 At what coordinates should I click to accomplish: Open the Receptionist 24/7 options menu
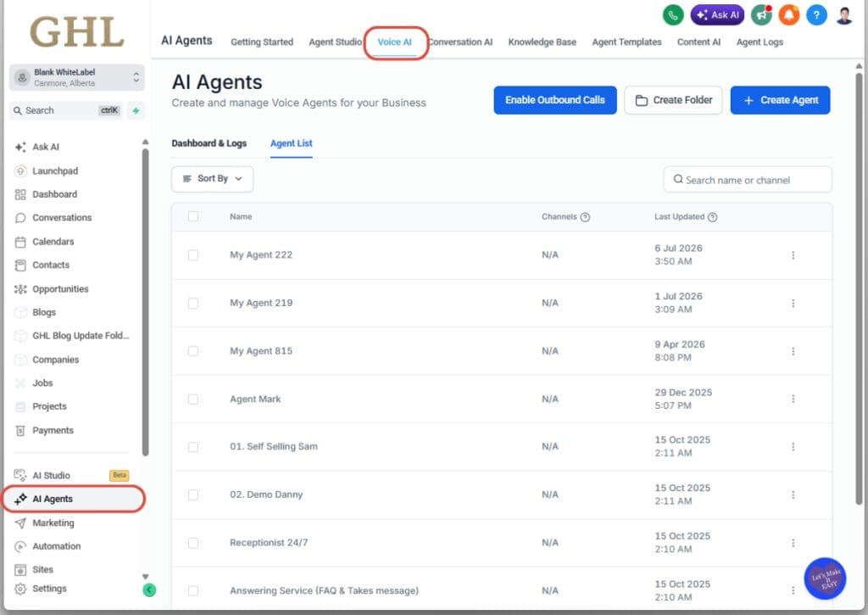tap(793, 543)
